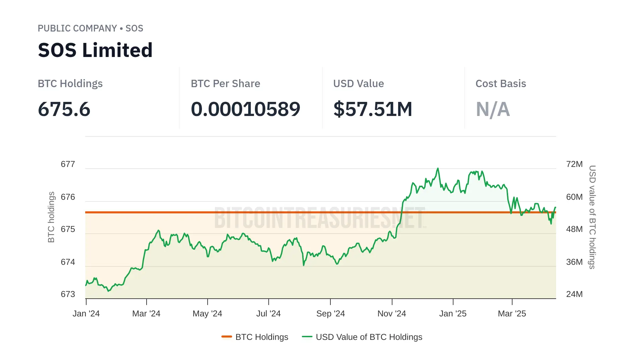Select the 675.6 BTC Holdings value

[x=64, y=109]
